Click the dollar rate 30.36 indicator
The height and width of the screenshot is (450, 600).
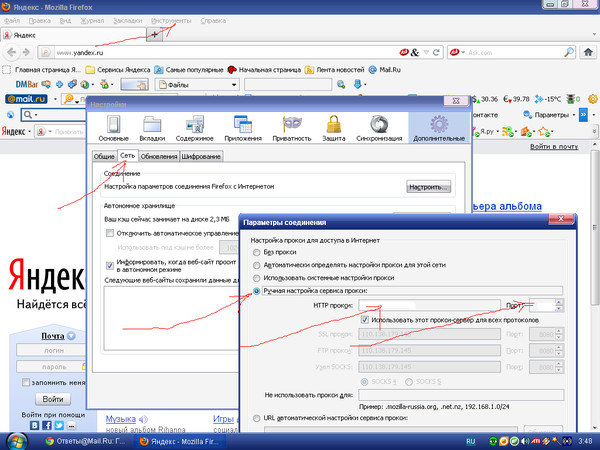pyautogui.click(x=485, y=99)
